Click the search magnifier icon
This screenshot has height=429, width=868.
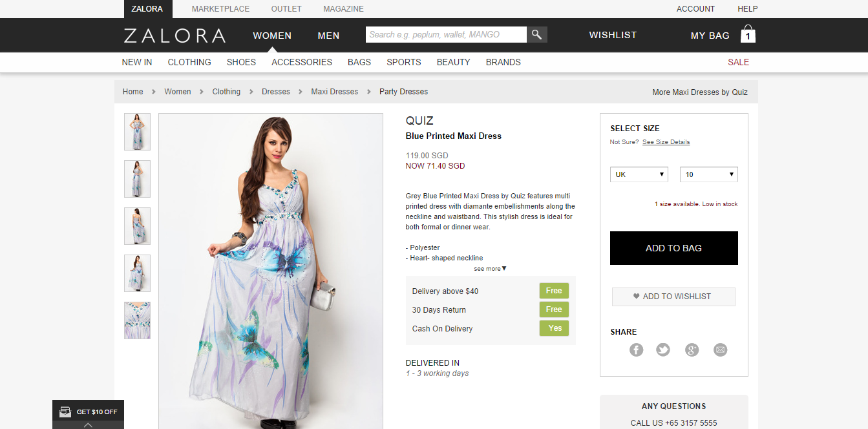(537, 35)
